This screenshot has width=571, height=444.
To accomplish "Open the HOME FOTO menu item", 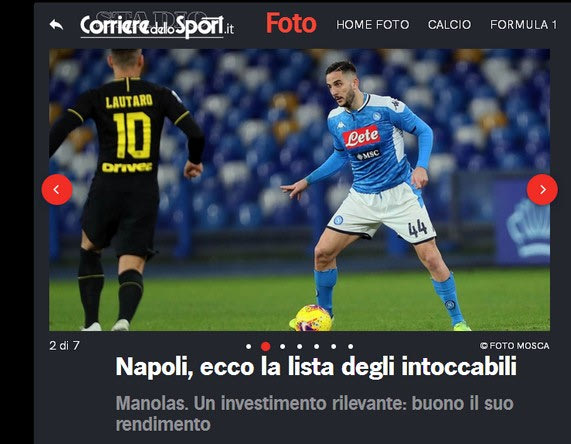I will point(373,25).
